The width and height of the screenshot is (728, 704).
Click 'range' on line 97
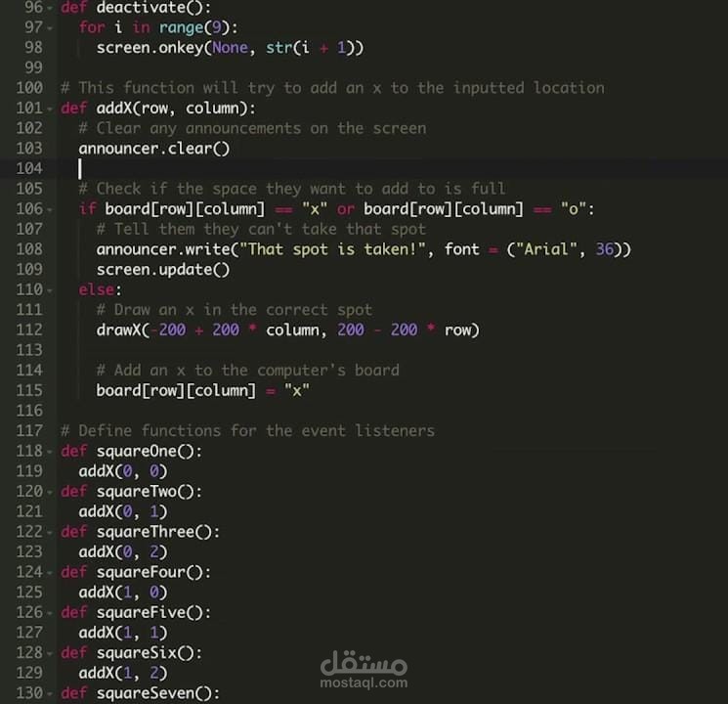181,28
